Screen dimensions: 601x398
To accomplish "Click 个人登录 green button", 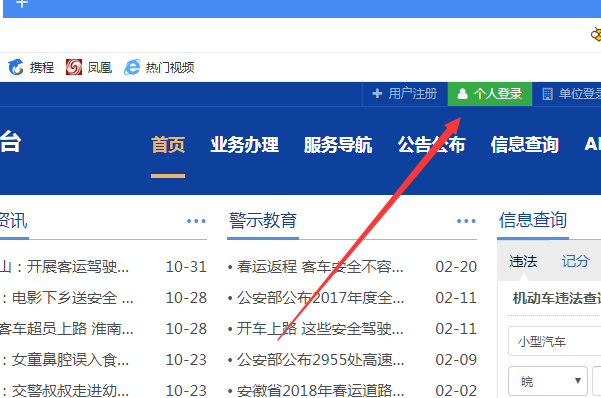I will pyautogui.click(x=490, y=94).
